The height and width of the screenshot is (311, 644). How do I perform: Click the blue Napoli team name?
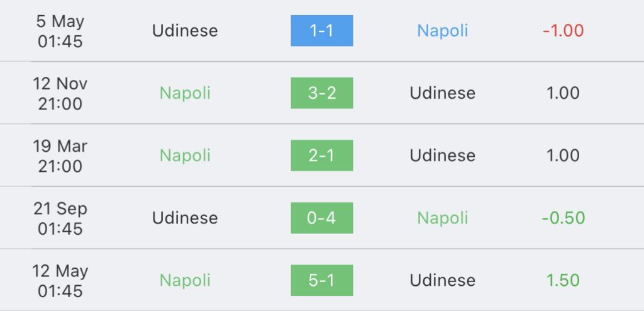tap(443, 31)
